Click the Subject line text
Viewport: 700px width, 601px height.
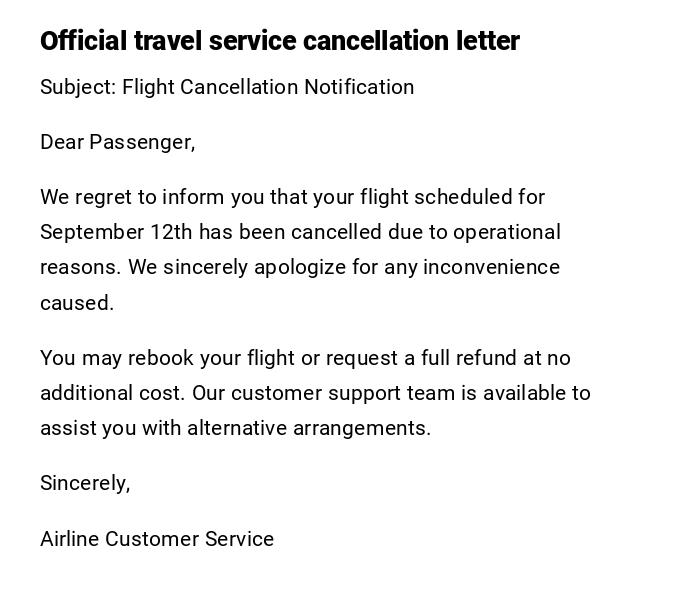[x=227, y=87]
